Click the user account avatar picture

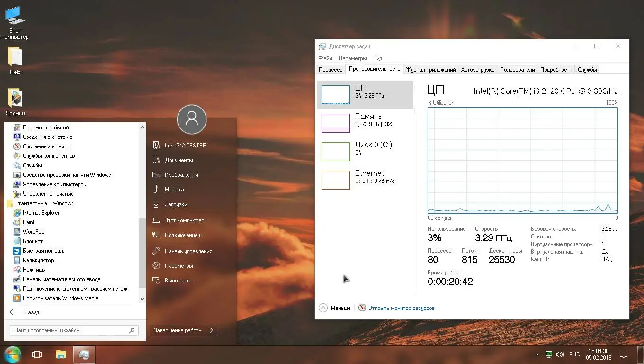coord(192,119)
